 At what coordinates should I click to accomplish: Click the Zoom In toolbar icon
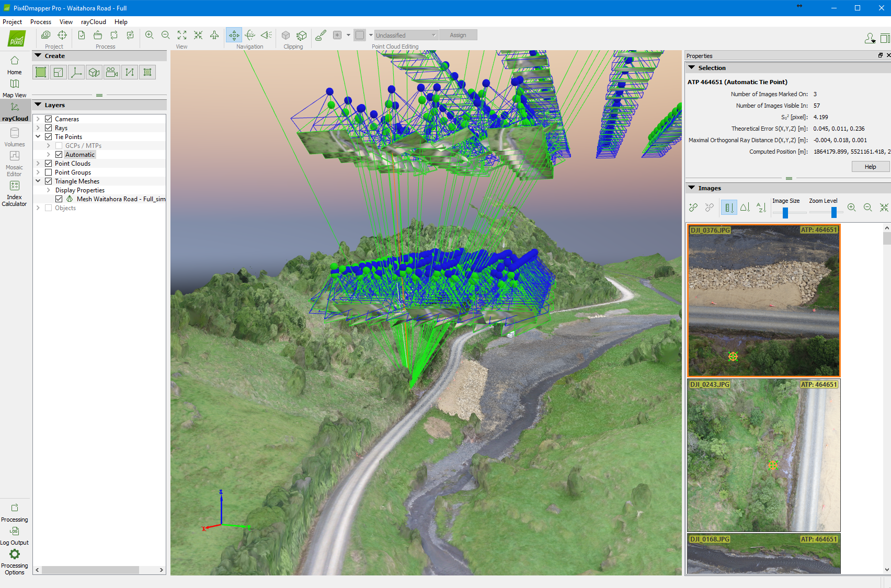[150, 35]
